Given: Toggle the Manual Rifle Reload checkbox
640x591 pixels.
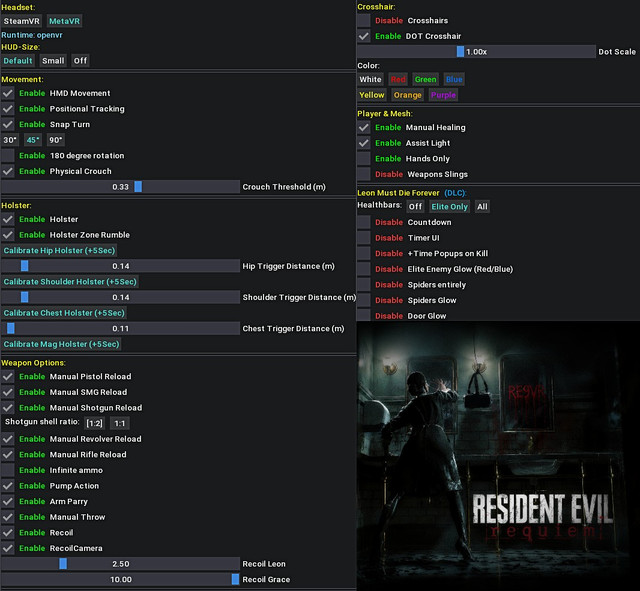Looking at the screenshot, I should 8,454.
